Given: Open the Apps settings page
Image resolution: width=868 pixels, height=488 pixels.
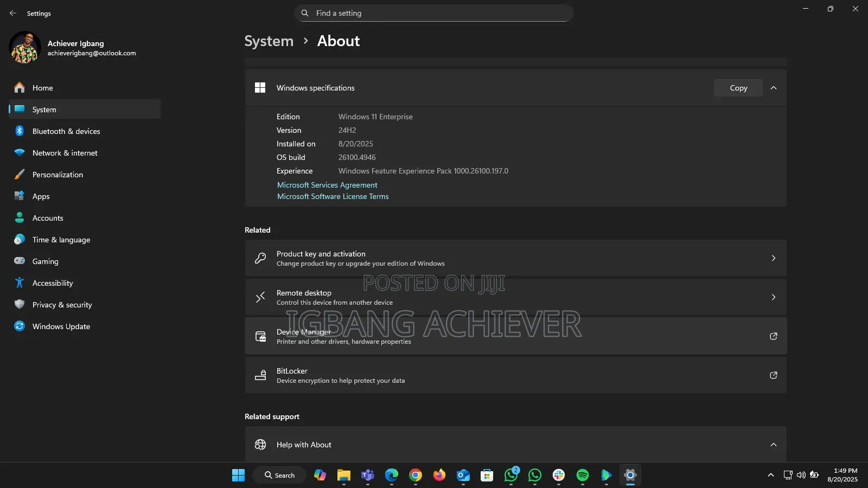Looking at the screenshot, I should [85, 196].
